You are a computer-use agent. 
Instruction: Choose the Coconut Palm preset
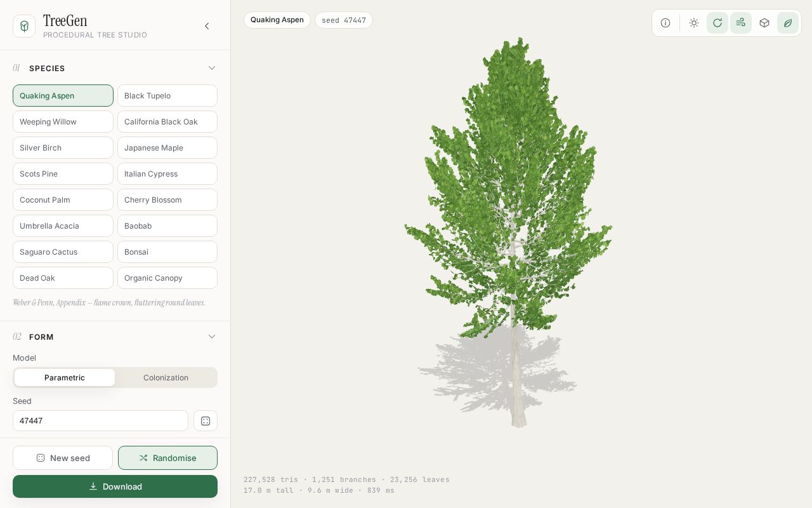[x=63, y=200]
